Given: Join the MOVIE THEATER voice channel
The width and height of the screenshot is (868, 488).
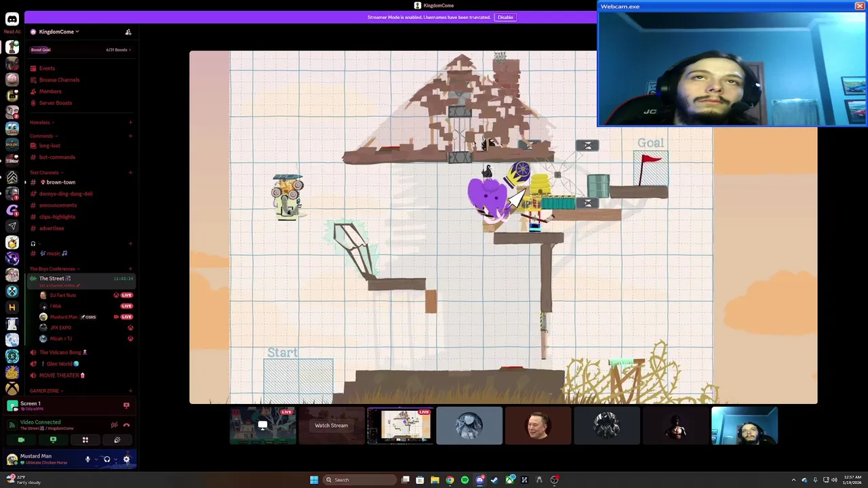Looking at the screenshot, I should click(62, 375).
